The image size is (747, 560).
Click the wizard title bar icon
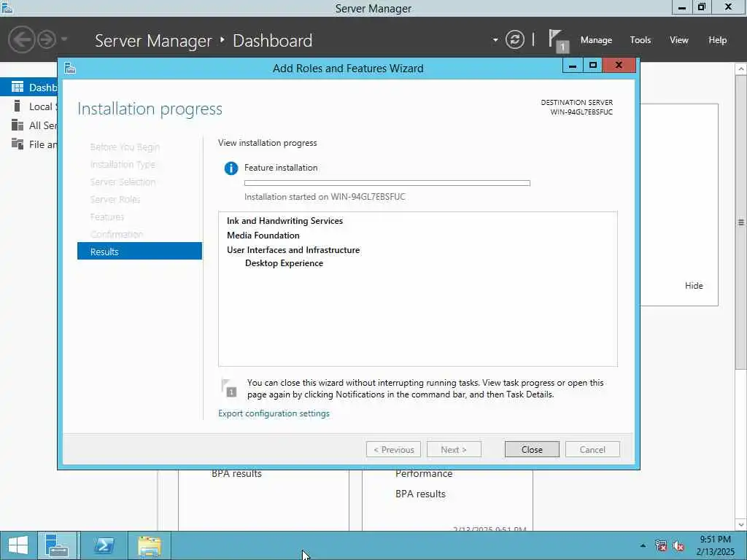click(70, 68)
